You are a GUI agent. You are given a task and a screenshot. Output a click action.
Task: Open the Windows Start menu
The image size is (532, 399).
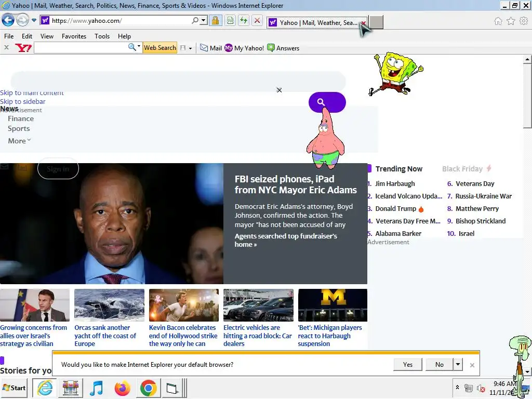point(14,388)
